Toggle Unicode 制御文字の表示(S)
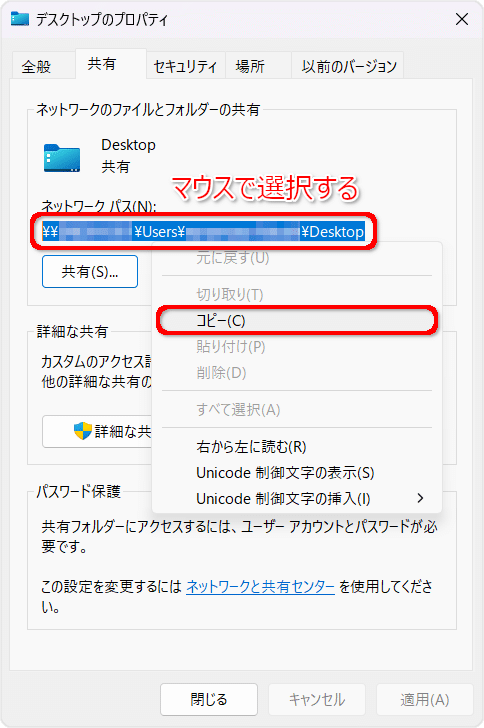The height and width of the screenshot is (728, 484). pyautogui.click(x=297, y=473)
